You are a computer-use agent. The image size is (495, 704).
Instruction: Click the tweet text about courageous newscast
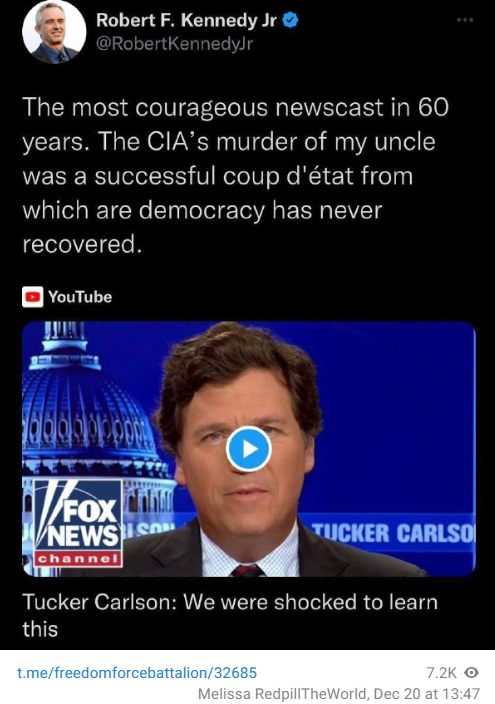(235, 176)
